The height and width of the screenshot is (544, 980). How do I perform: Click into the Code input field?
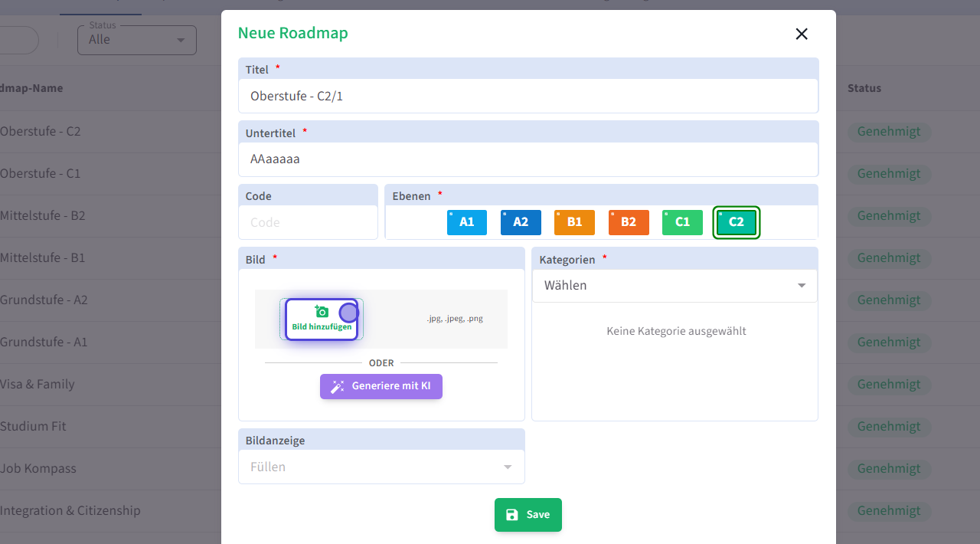[308, 222]
